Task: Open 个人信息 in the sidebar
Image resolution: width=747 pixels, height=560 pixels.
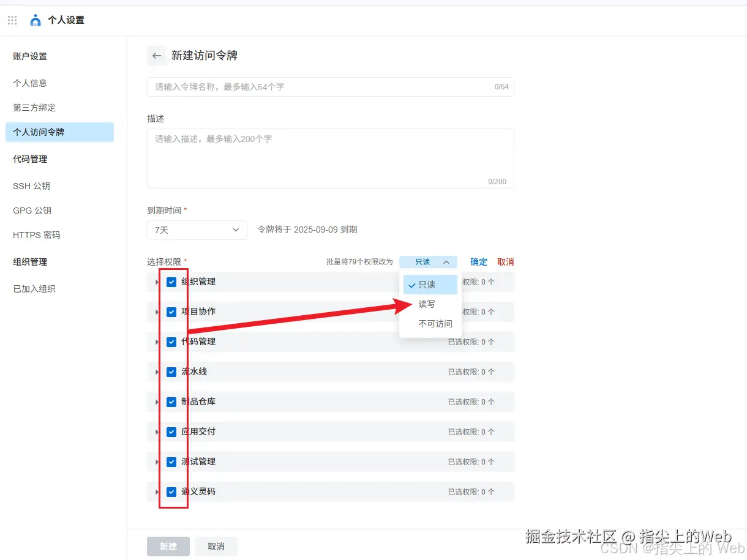Action: pos(28,83)
